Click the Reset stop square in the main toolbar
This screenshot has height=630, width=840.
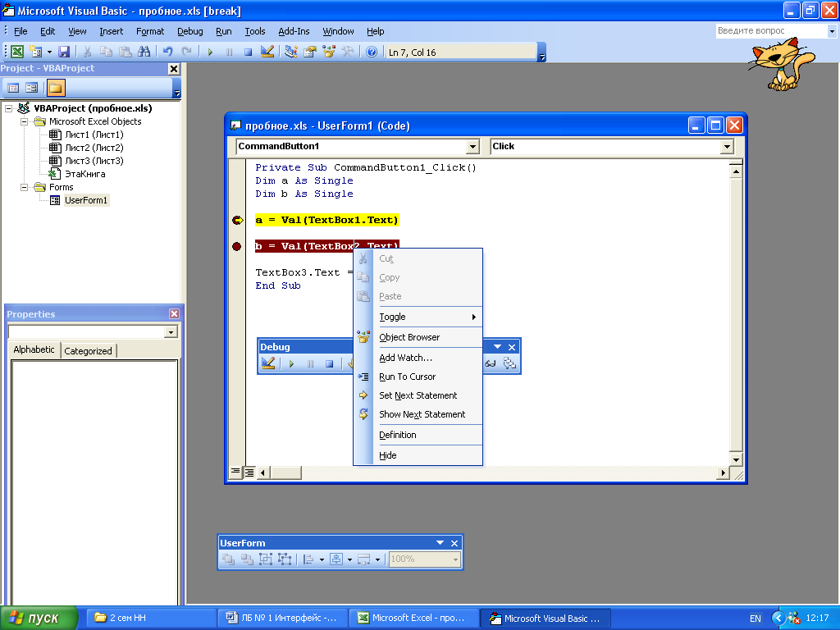(x=248, y=52)
